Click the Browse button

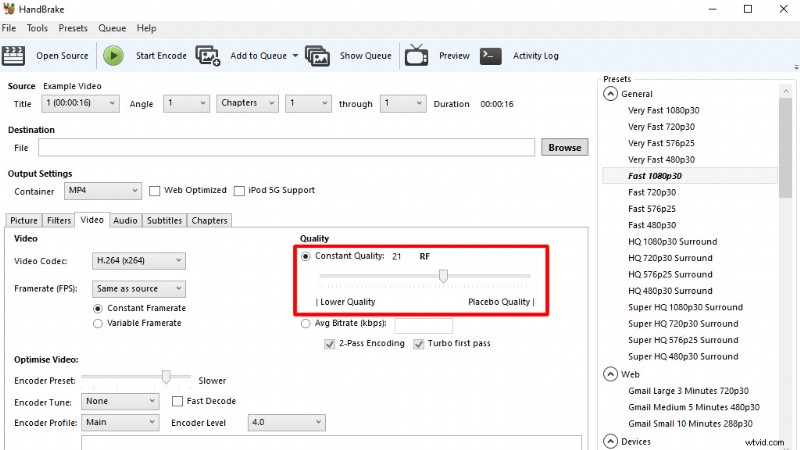(x=565, y=147)
